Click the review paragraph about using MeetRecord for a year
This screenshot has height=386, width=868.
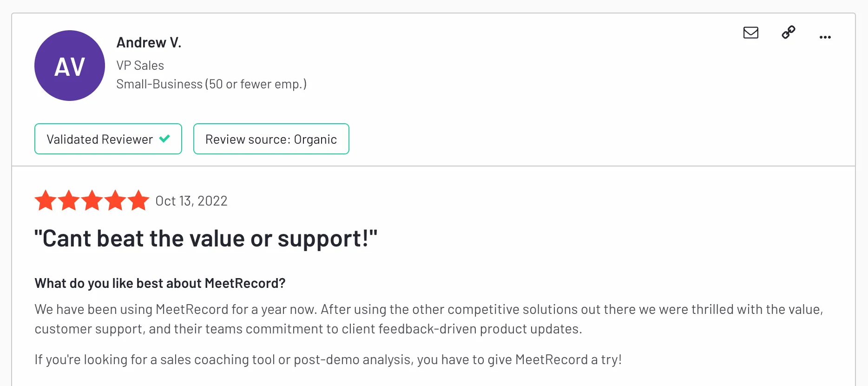point(429,319)
